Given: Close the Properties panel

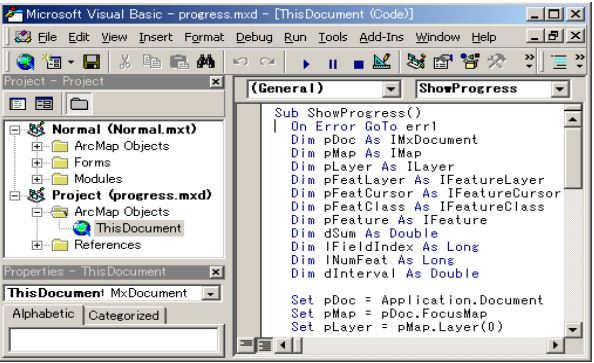Looking at the screenshot, I should pyautogui.click(x=216, y=272).
